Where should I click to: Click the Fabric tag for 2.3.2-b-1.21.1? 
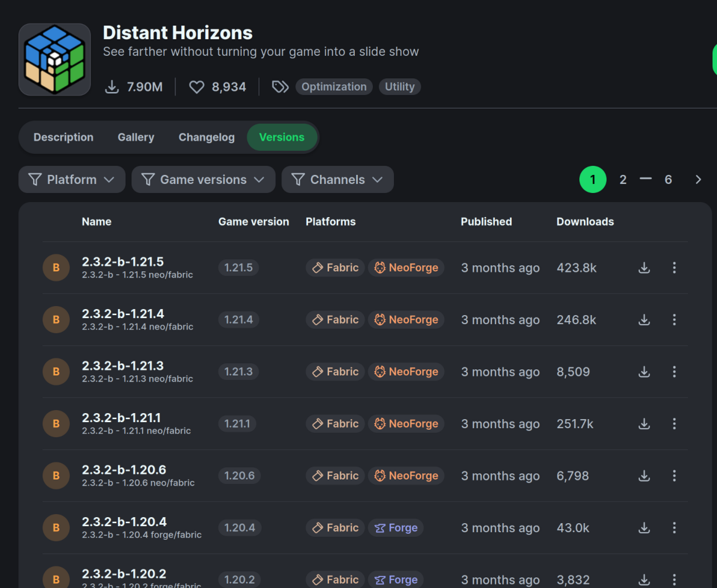click(x=335, y=424)
